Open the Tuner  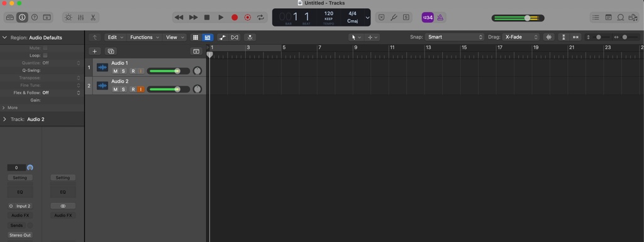[x=394, y=17]
